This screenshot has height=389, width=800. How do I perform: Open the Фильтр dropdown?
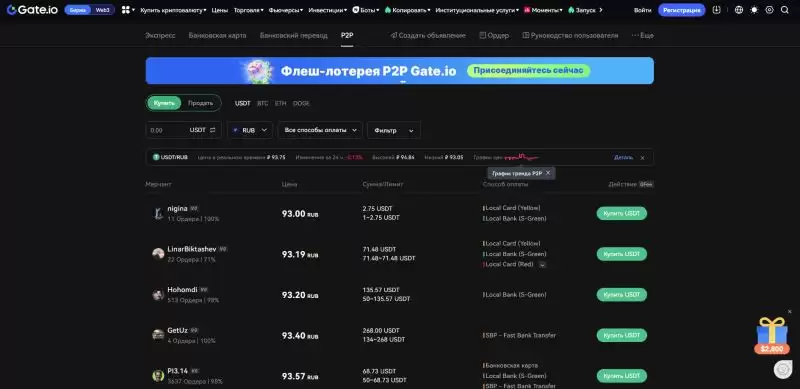pos(394,130)
